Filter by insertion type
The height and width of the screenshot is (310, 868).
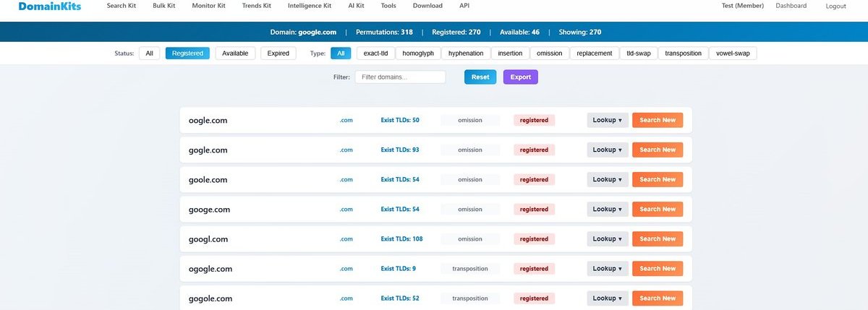coord(510,53)
